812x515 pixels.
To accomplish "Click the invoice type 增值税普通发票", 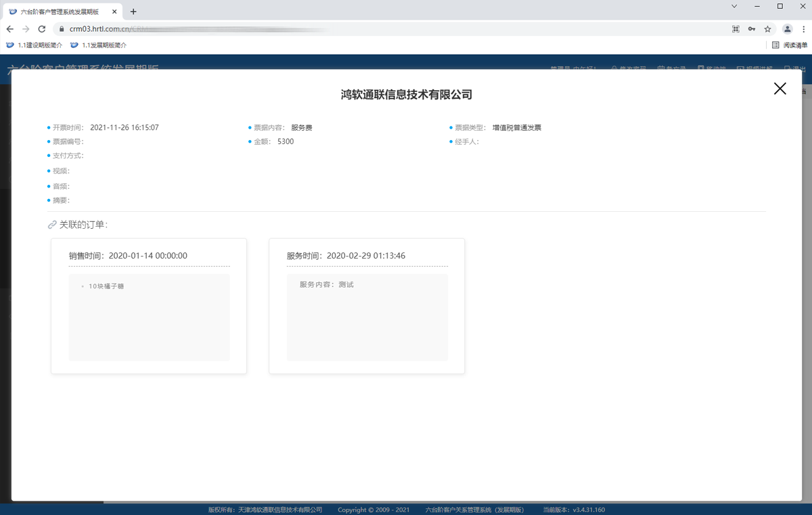I will (x=517, y=128).
